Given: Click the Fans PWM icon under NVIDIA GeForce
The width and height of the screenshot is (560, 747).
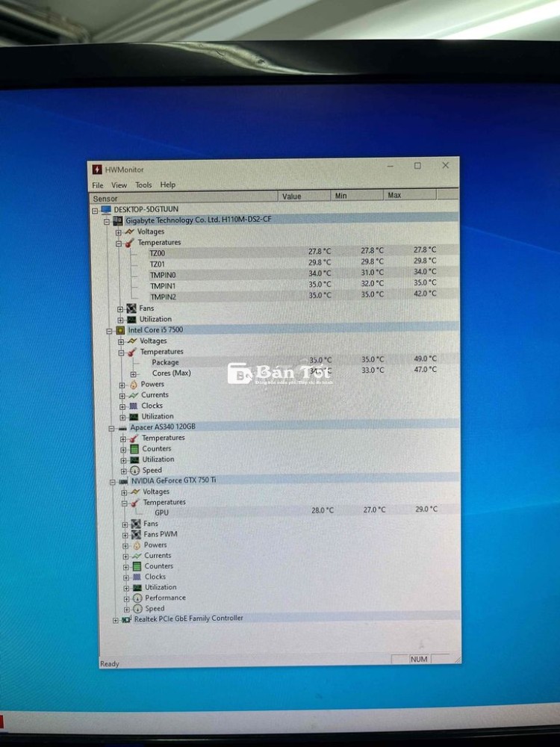Looking at the screenshot, I should [136, 535].
